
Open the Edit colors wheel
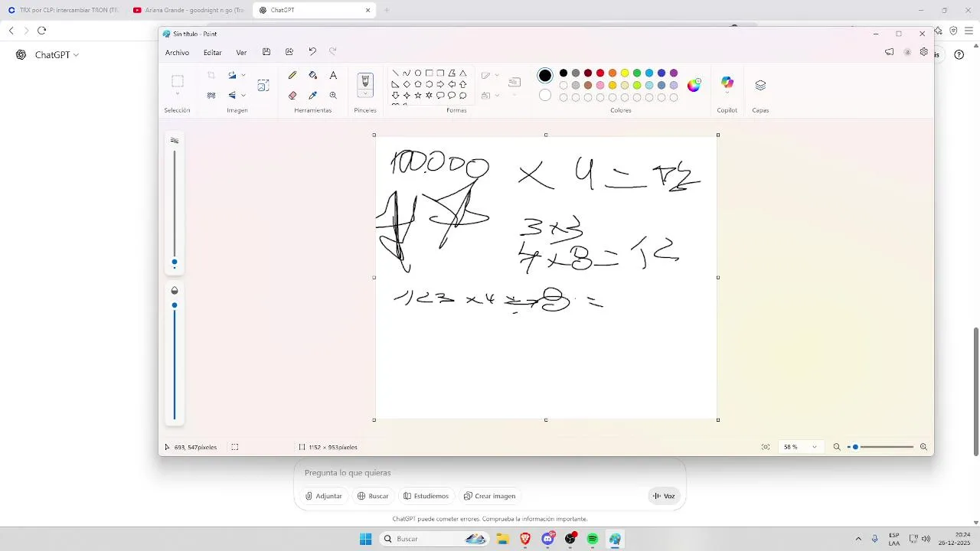[x=694, y=85]
